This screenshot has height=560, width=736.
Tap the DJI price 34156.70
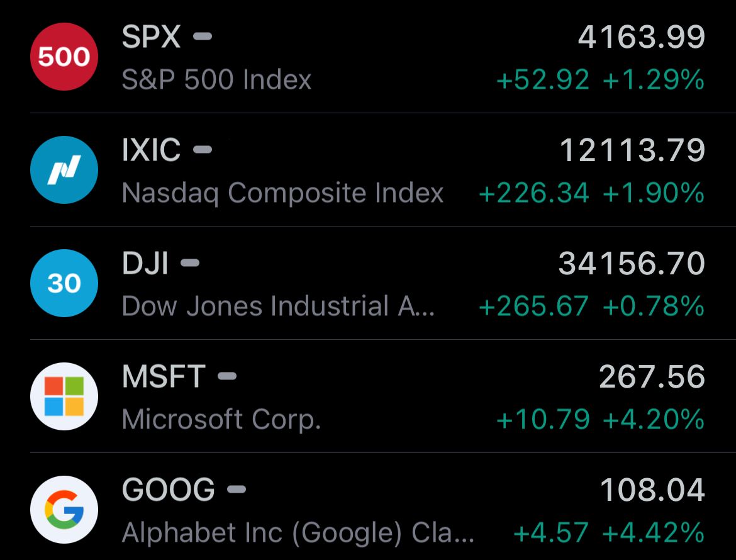[632, 264]
